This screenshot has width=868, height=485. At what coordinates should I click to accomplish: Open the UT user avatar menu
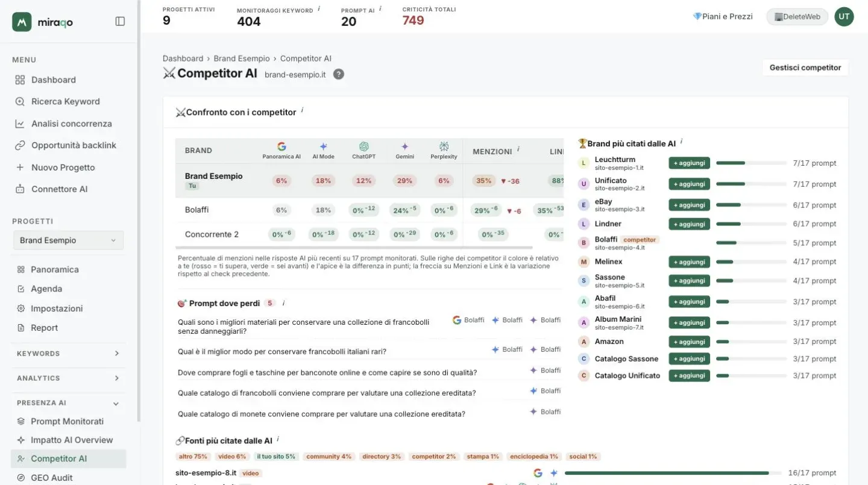844,17
